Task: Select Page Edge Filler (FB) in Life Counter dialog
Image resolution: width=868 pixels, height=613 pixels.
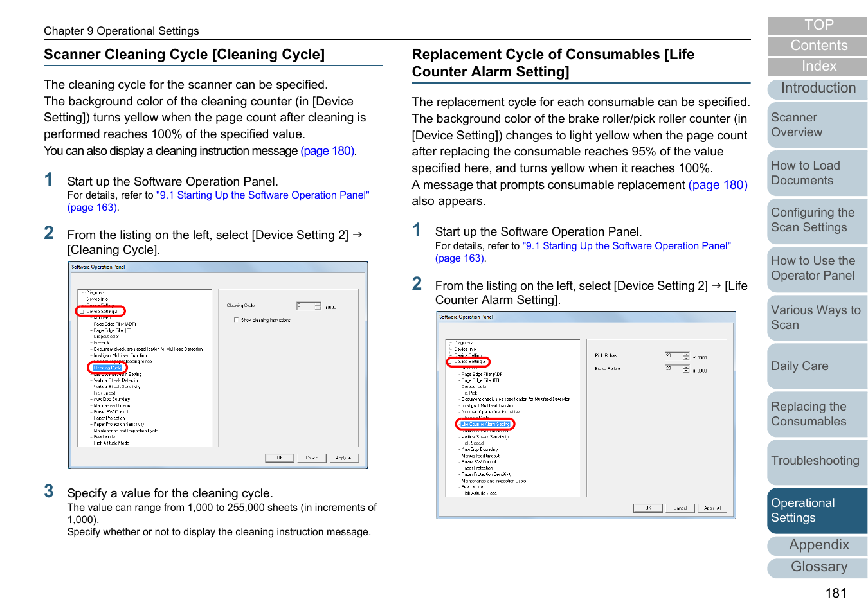Action: click(x=481, y=381)
